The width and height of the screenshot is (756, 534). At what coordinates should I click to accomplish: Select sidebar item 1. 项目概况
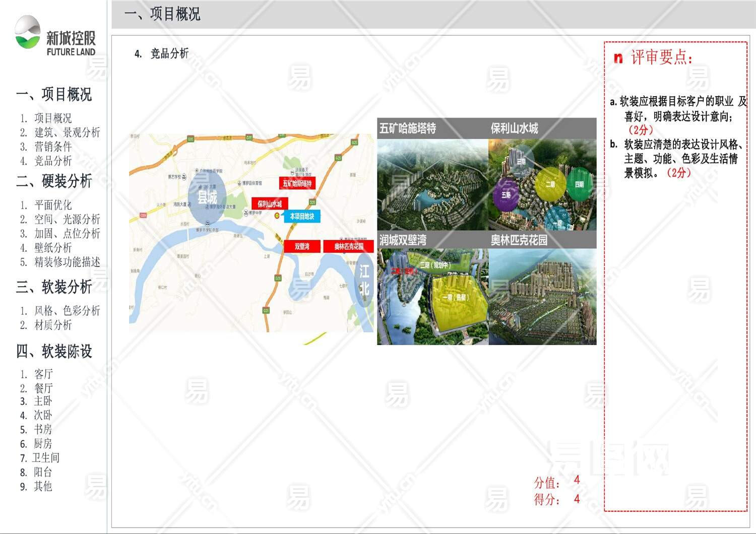click(x=46, y=118)
